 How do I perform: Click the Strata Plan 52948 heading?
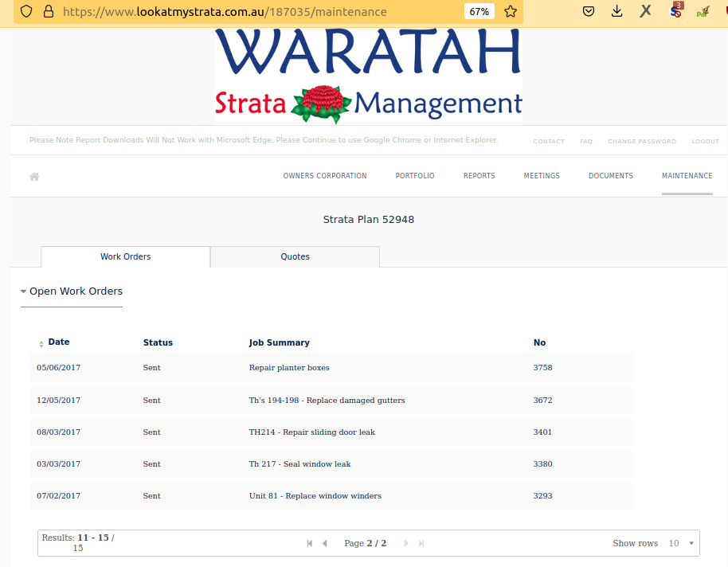369,220
